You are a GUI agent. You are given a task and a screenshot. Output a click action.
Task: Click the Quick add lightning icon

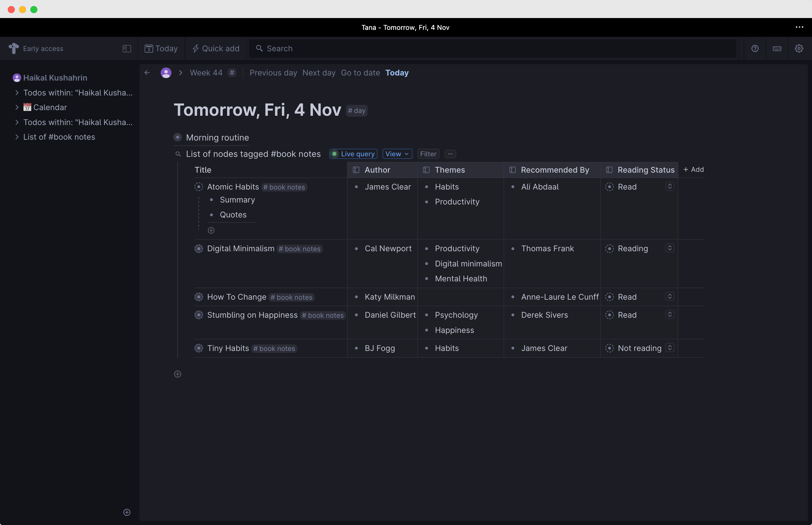(195, 48)
